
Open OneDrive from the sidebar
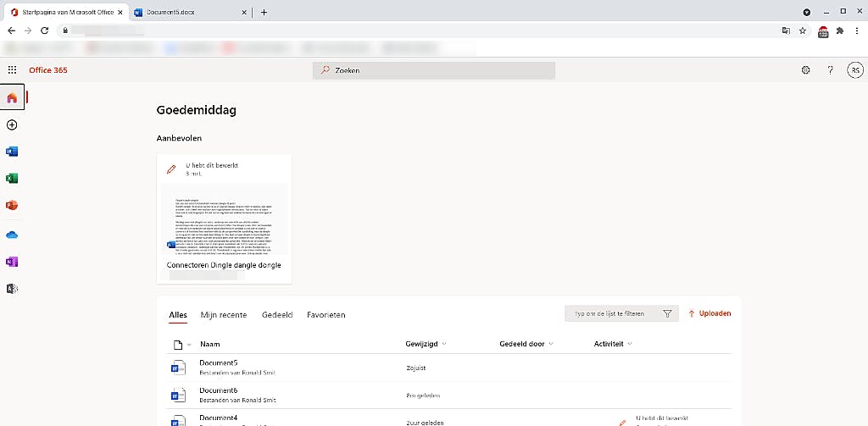pos(12,235)
